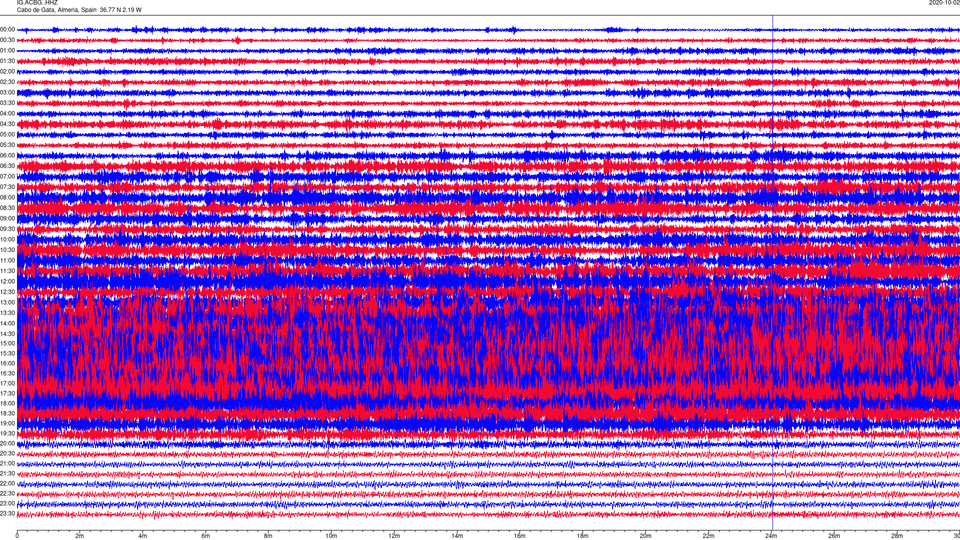
Task: Select the 04:30 trace time label
Action: coord(7,124)
